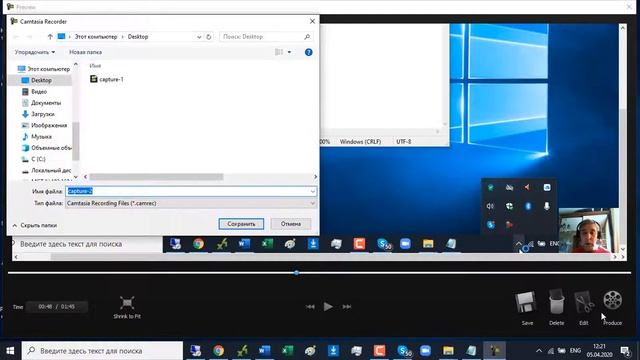Open the Упорядочить dropdown menu
Screen dimensions: 640x360
(x=35, y=52)
